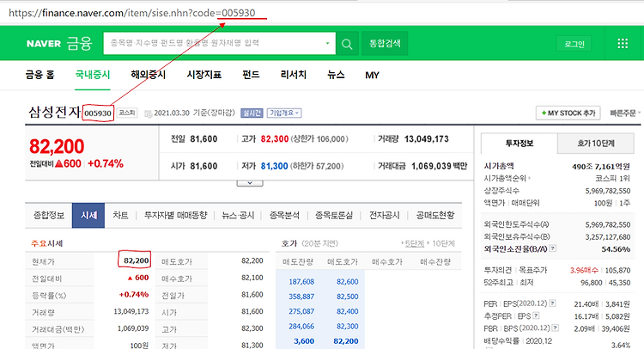This screenshot has width=644, height=349.
Task: Click the 배당수익률 value 3.64%
Action: click(620, 345)
